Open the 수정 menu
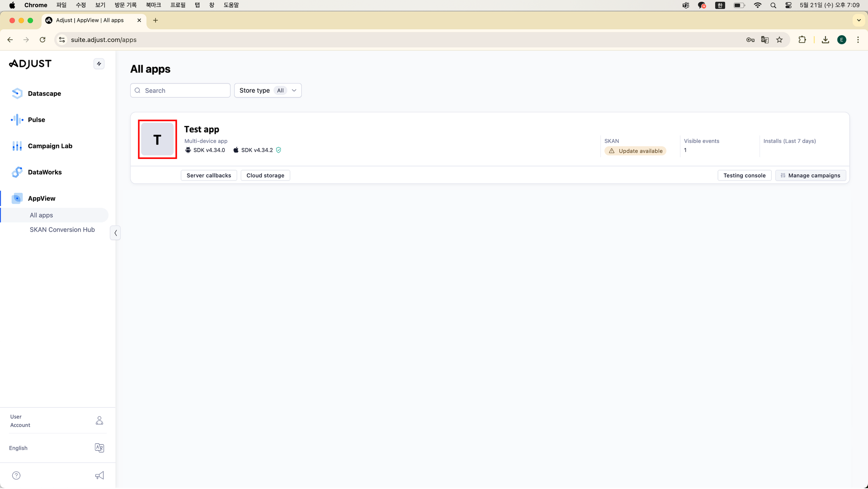 (x=81, y=5)
